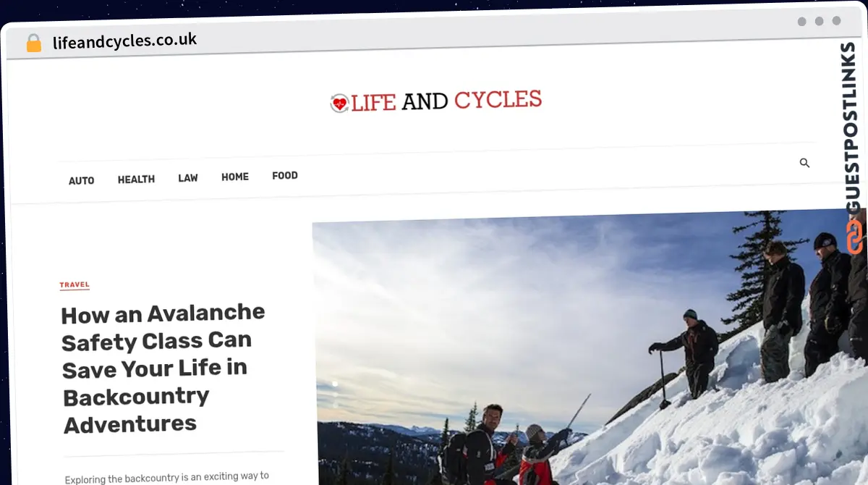Click the padlock icon in address bar
This screenshot has height=485, width=868.
[34, 43]
